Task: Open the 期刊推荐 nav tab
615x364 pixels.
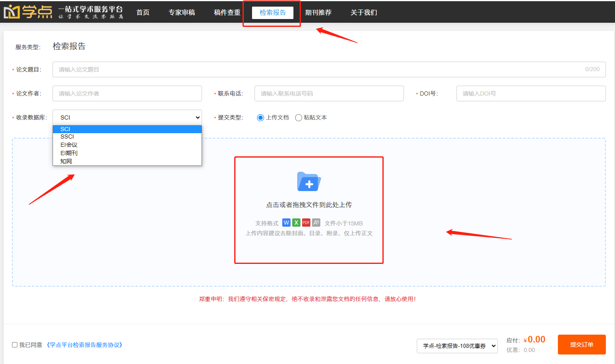Action: (318, 12)
